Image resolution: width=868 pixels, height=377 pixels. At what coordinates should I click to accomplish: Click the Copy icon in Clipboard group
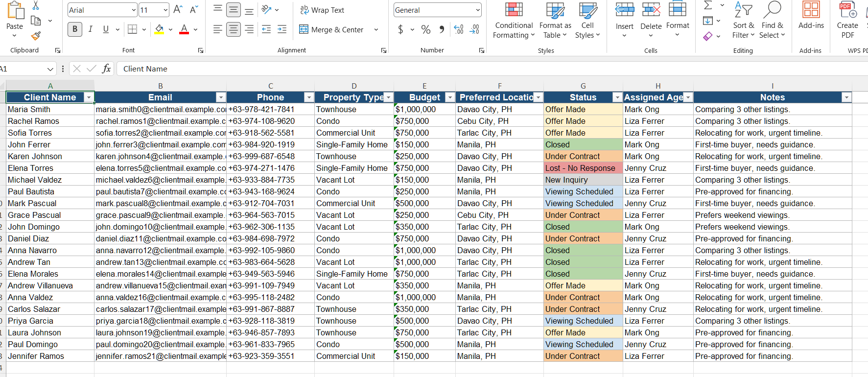36,21
